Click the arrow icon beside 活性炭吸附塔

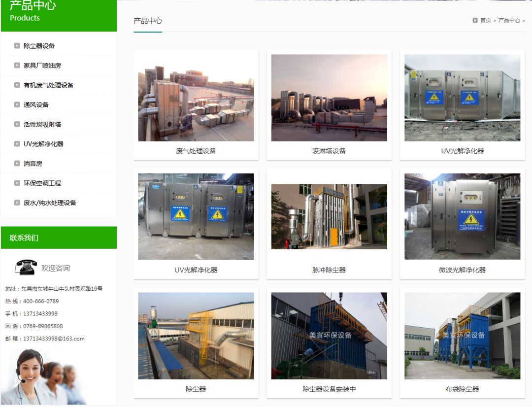click(17, 124)
